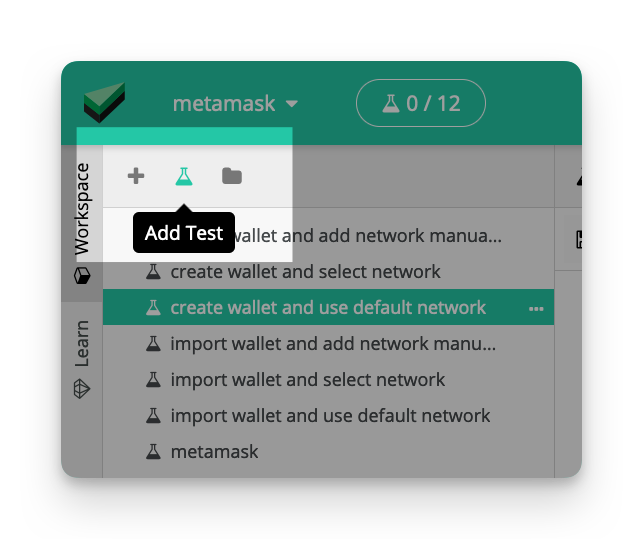Click the green checkmark app logo
This screenshot has height=539, width=643.
(x=104, y=102)
